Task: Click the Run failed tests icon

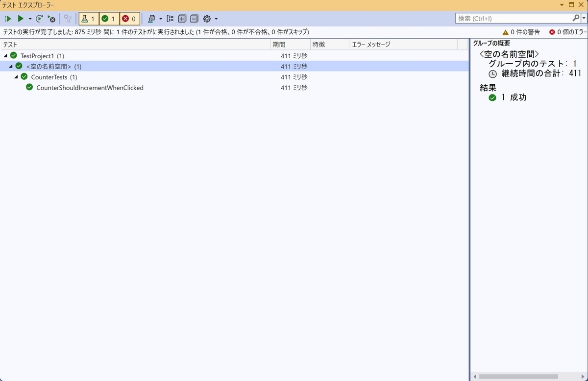Action: coord(51,19)
